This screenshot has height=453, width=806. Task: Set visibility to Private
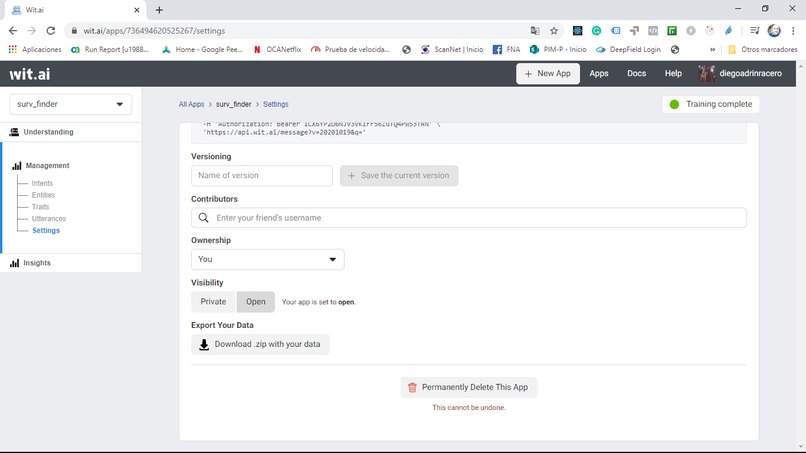[x=213, y=302]
